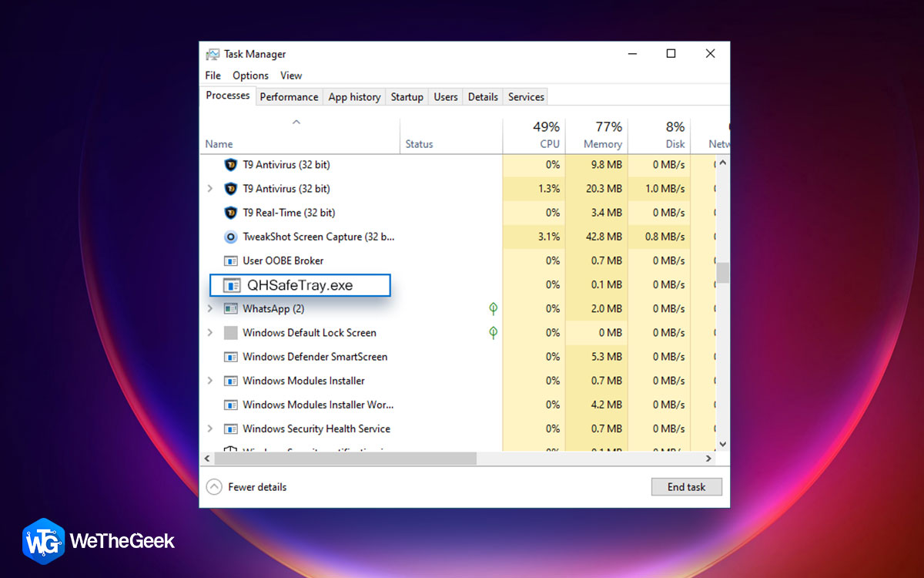Click the 20.3 MB memory value

pyautogui.click(x=604, y=189)
